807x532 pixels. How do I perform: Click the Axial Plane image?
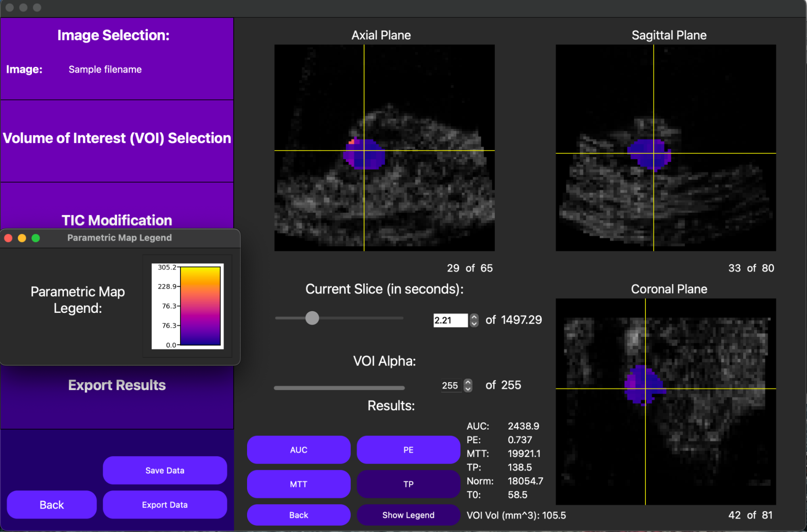(x=384, y=148)
